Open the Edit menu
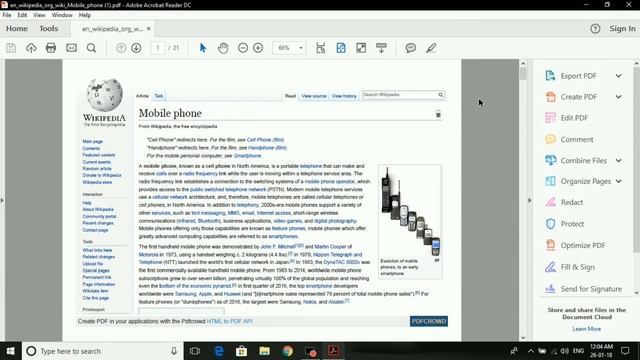640x360 pixels. pyautogui.click(x=22, y=15)
